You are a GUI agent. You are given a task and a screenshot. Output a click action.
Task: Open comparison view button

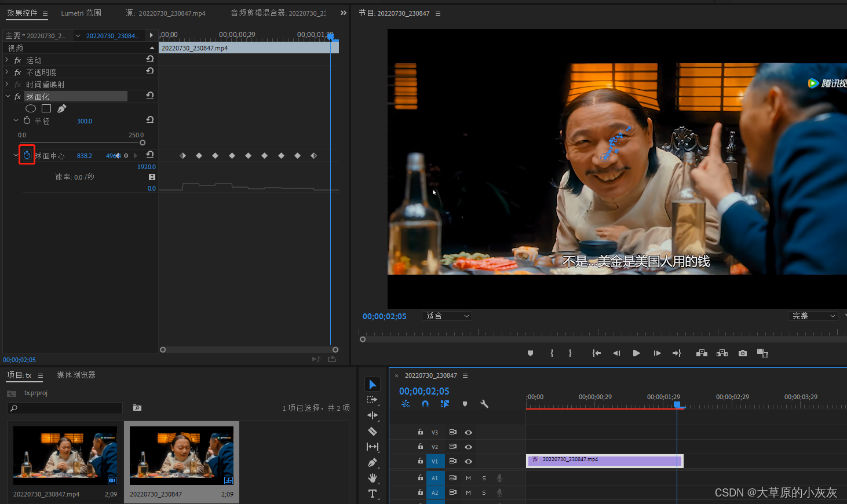tap(762, 353)
